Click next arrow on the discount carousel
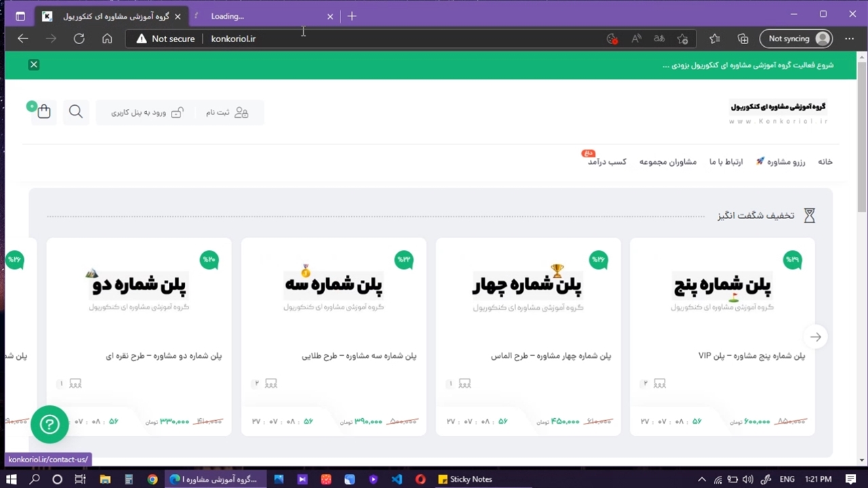 point(815,337)
